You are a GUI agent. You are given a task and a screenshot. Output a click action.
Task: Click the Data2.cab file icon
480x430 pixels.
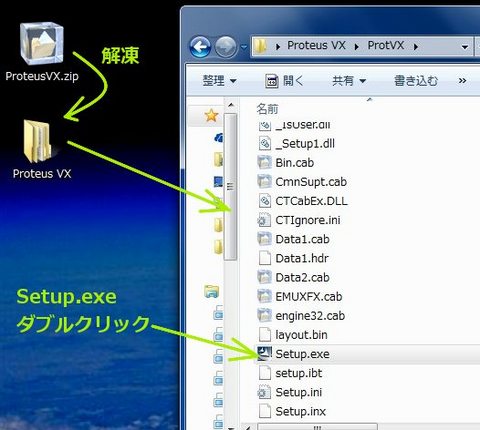click(x=265, y=277)
